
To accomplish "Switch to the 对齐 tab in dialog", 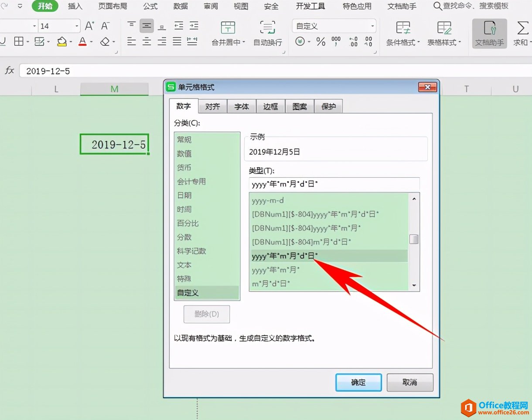I will tap(212, 106).
